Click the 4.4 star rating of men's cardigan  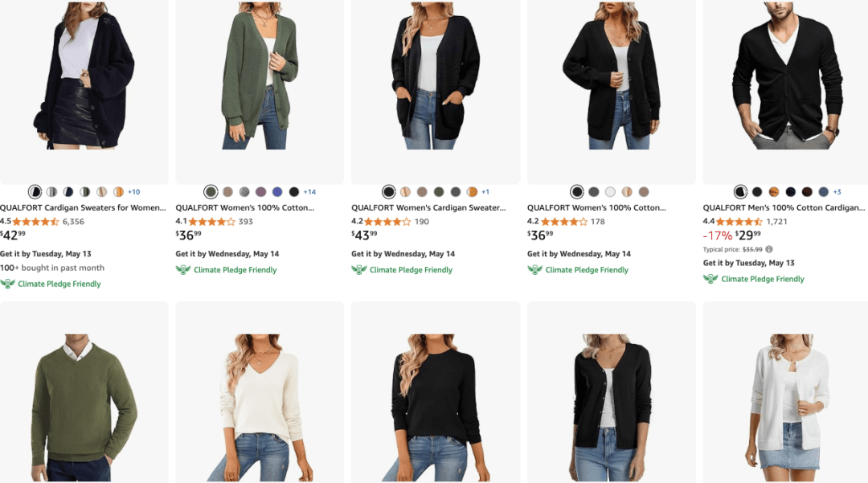739,222
